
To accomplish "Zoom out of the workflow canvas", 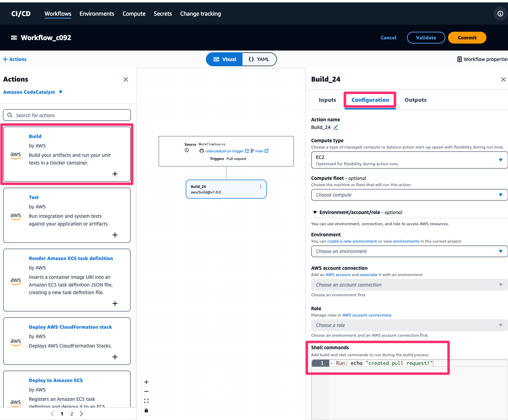I will pos(146,391).
